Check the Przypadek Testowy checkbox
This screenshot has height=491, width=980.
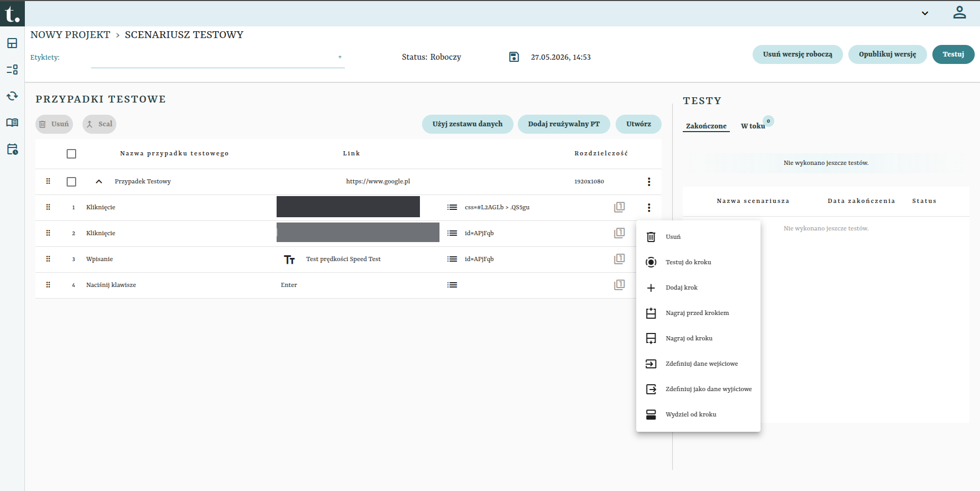click(x=71, y=182)
